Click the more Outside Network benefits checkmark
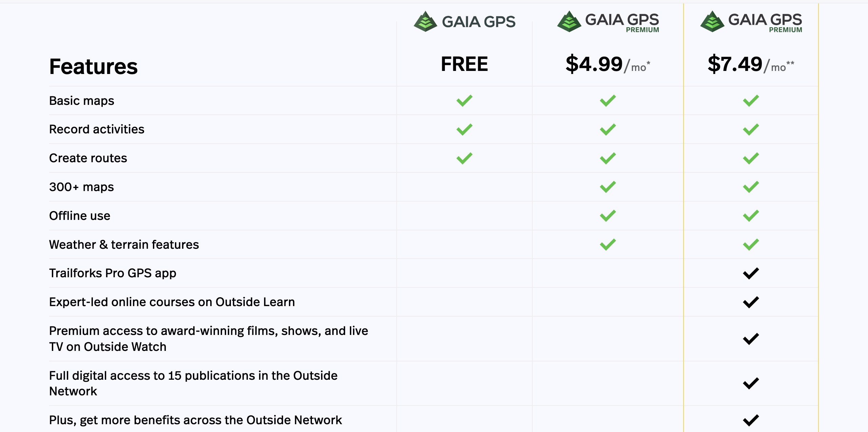Image resolution: width=868 pixels, height=432 pixels. 751,420
